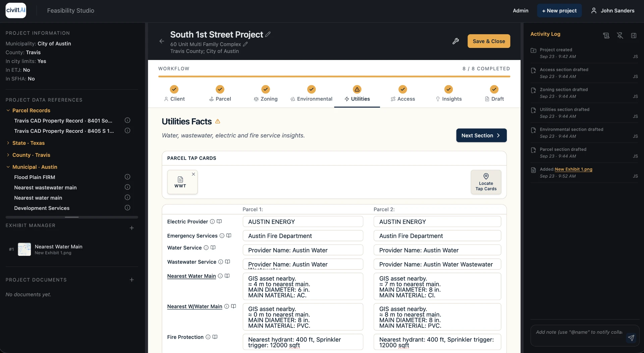Click the first Activity Log list icon
Viewport: 644px width, 353px height.
[x=606, y=36]
